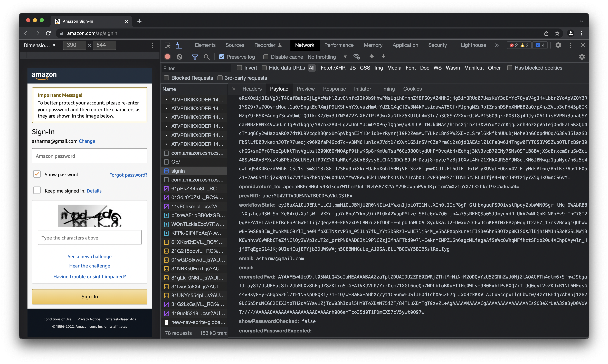Check 3rd-party requests
Image resolution: width=608 pixels, height=364 pixels.
(x=220, y=78)
